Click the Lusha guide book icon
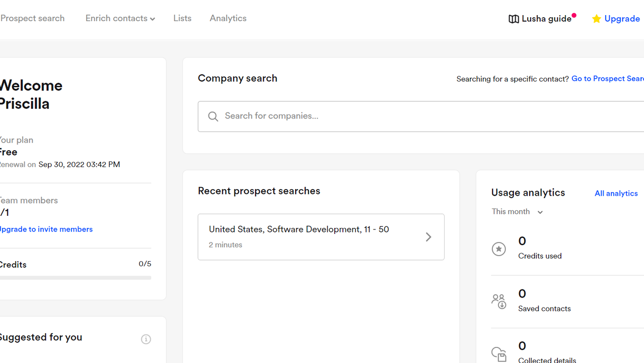Image resolution: width=644 pixels, height=363 pixels. [x=514, y=19]
